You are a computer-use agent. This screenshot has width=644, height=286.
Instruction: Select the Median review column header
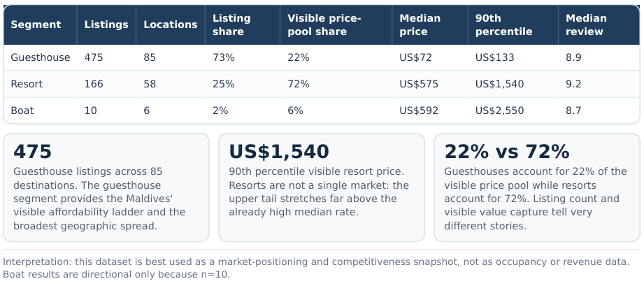586,24
